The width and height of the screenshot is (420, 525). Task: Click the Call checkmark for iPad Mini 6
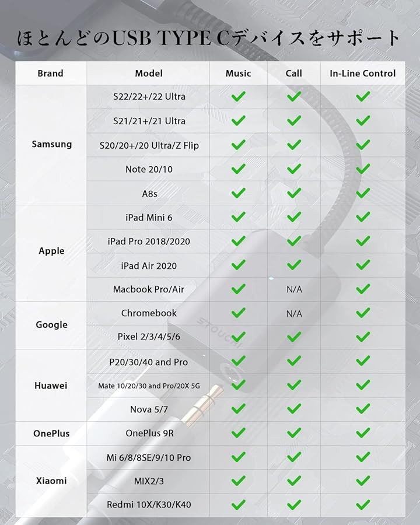[x=294, y=217]
